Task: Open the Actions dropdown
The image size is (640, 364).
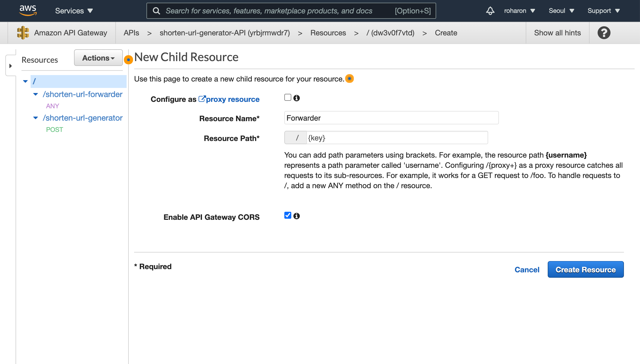Action: pos(98,58)
